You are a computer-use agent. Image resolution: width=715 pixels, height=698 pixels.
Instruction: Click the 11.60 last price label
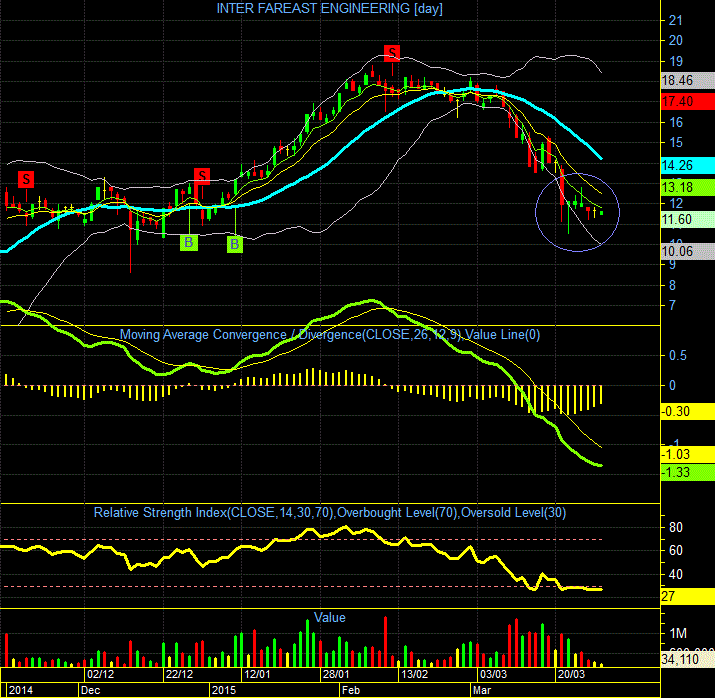[x=687, y=220]
